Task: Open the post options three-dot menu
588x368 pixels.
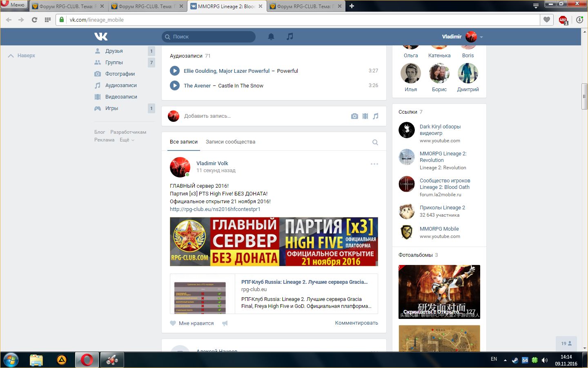Action: click(x=374, y=164)
